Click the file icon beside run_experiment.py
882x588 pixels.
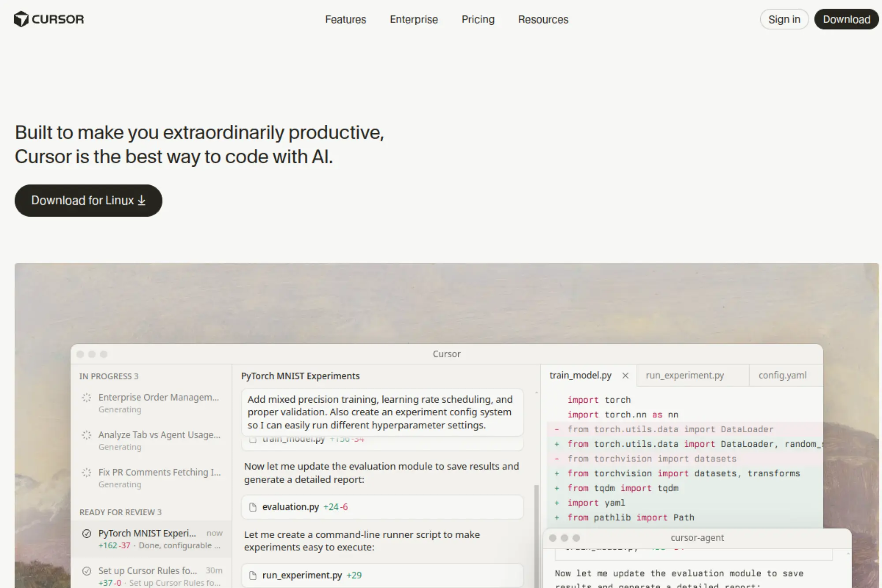tap(253, 576)
